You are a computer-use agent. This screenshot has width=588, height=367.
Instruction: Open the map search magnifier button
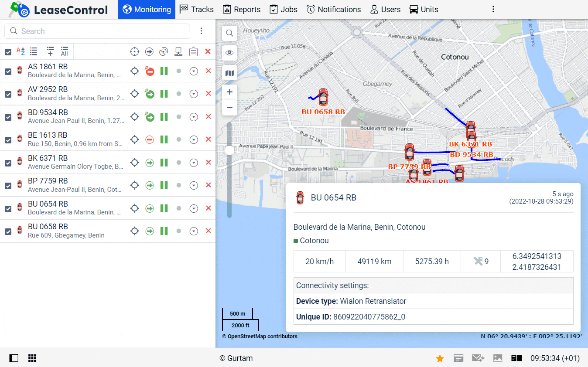(229, 33)
